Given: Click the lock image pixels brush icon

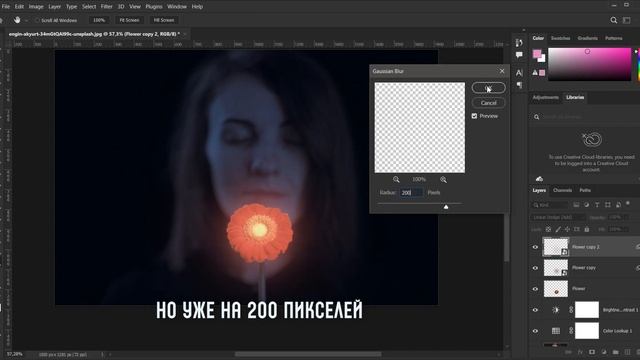Looking at the screenshot, I should point(558,229).
